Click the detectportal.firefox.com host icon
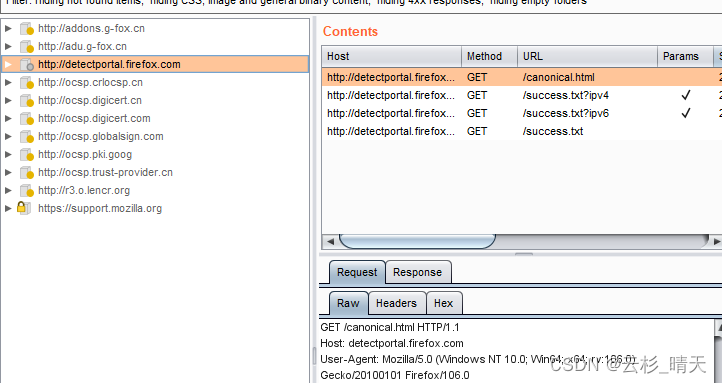This screenshot has height=383, width=722. point(27,64)
